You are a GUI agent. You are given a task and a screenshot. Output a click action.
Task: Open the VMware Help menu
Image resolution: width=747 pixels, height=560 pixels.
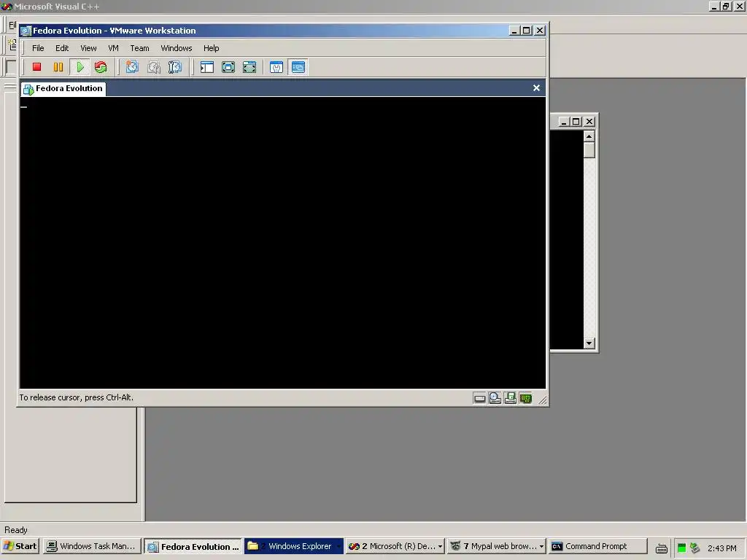pos(211,48)
